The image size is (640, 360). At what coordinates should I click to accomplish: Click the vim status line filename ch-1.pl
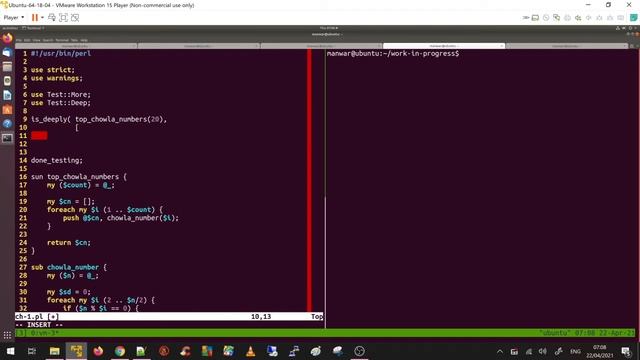[29, 316]
